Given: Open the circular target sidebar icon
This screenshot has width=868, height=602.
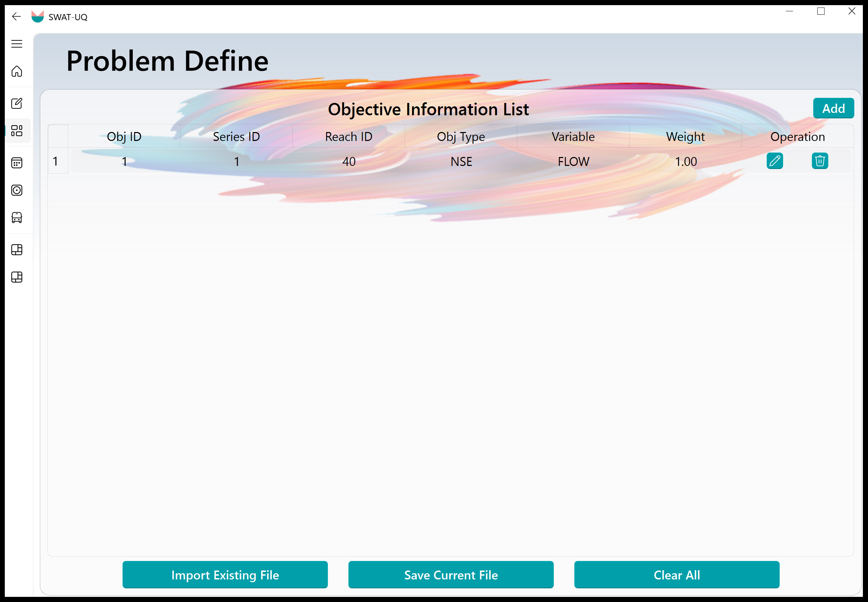Looking at the screenshot, I should point(17,190).
